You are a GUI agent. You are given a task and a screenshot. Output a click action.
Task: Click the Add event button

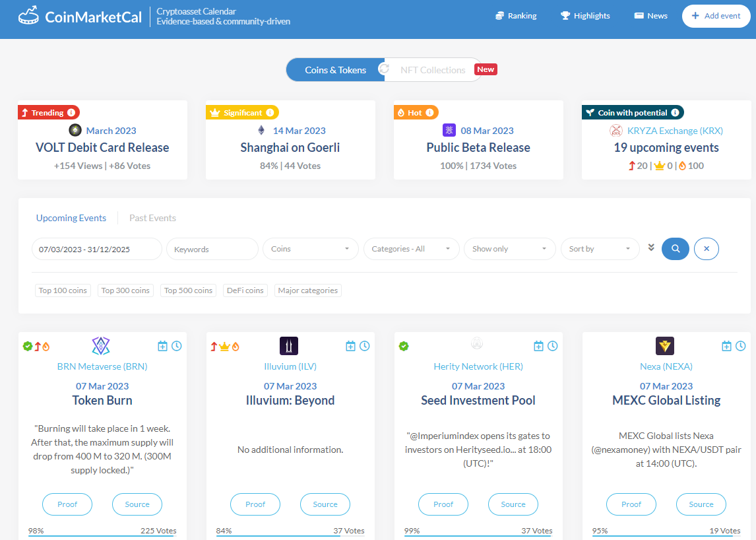pyautogui.click(x=716, y=16)
